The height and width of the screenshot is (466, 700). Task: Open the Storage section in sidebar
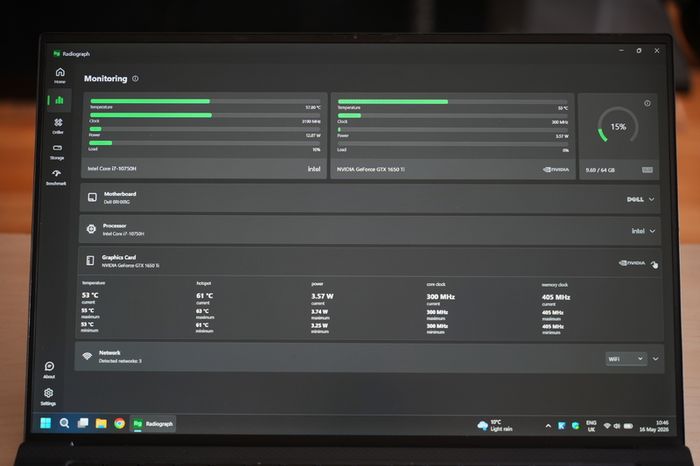tap(57, 151)
